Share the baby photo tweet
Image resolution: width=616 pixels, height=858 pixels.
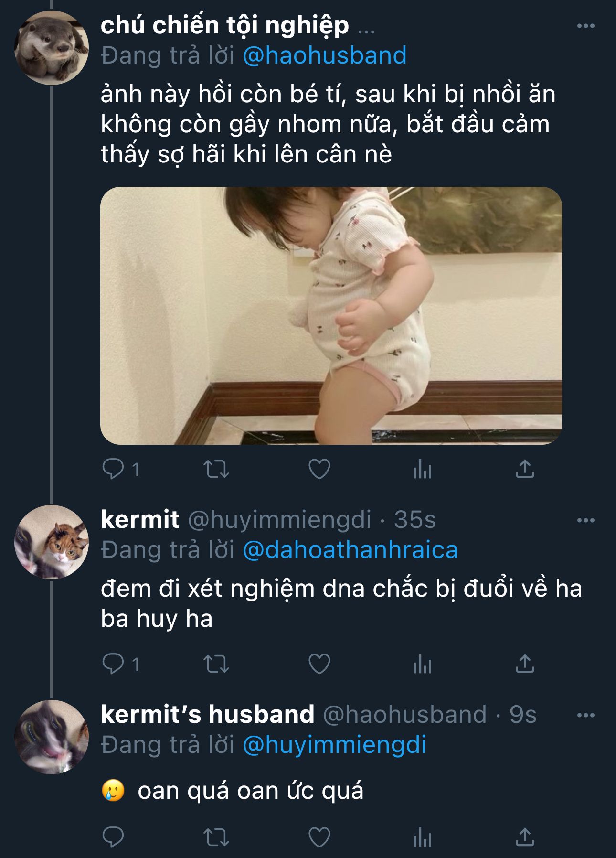pyautogui.click(x=525, y=469)
